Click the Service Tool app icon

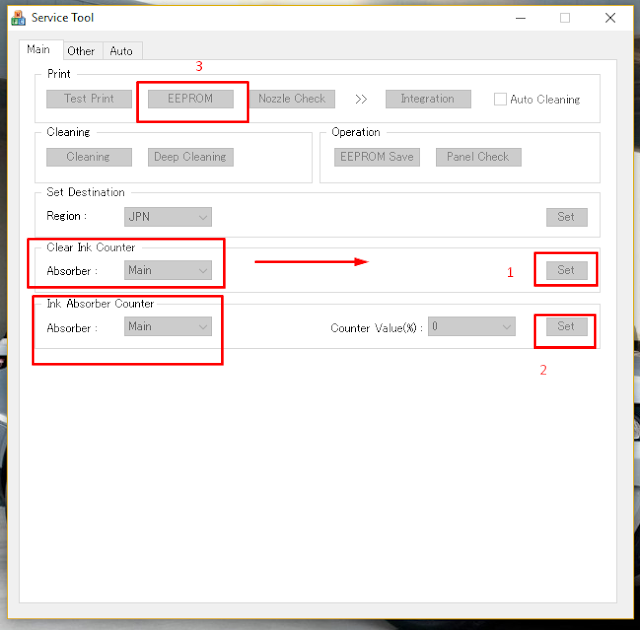(18, 18)
